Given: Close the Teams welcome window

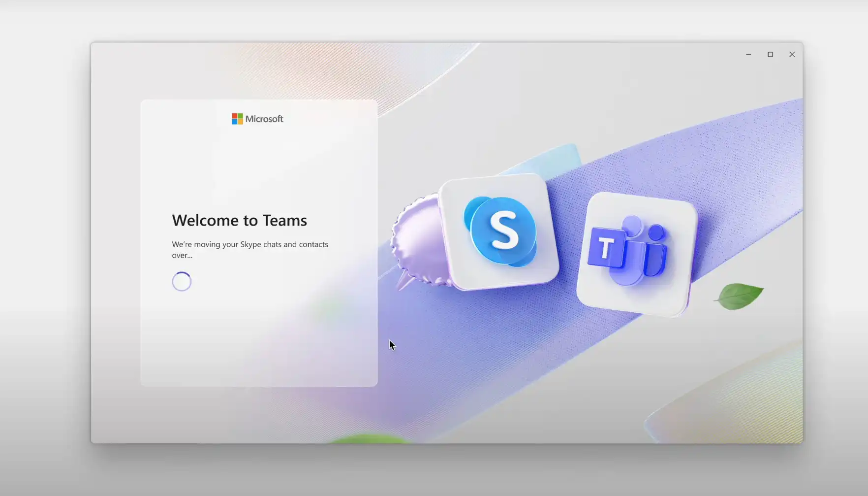Looking at the screenshot, I should [x=792, y=55].
